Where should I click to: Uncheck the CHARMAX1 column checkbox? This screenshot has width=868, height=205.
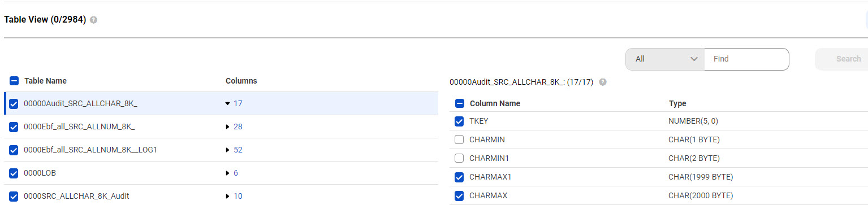(459, 177)
